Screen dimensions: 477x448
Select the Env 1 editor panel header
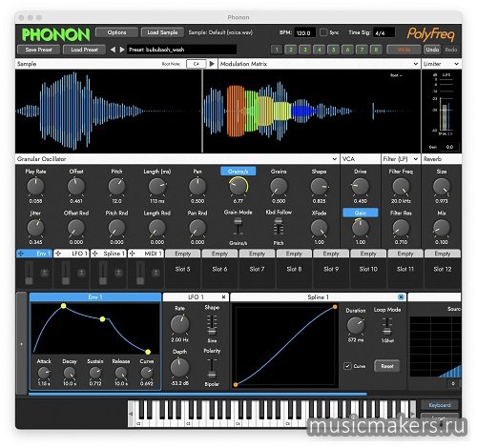(95, 297)
